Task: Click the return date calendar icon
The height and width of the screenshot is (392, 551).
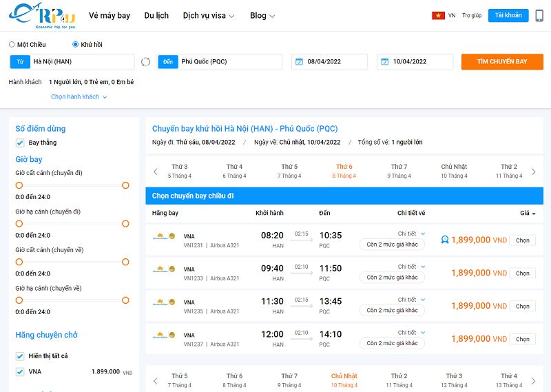Action: [x=385, y=61]
